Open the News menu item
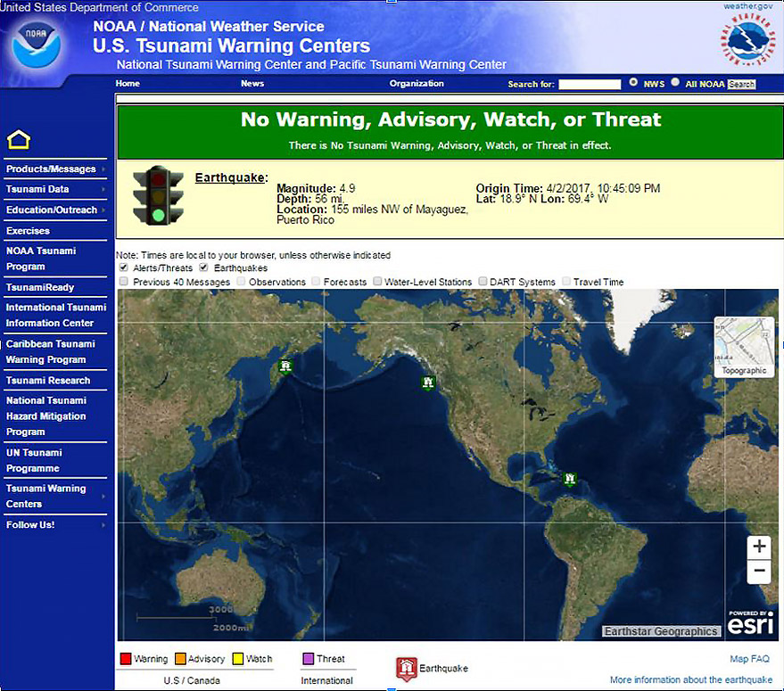The image size is (784, 691). click(252, 84)
